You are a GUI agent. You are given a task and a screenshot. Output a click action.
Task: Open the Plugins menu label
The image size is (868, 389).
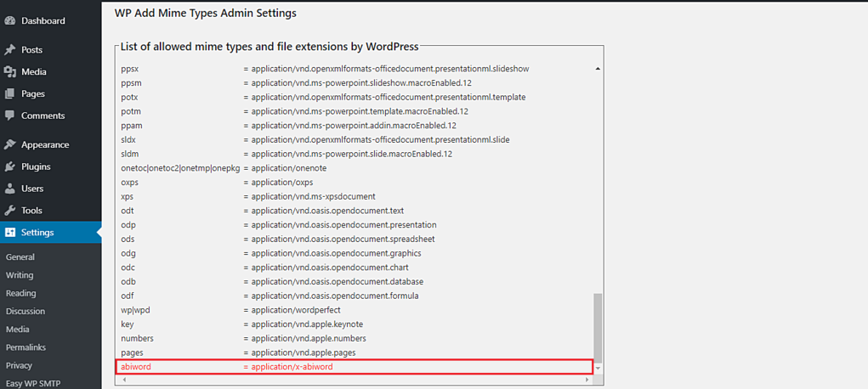pyautogui.click(x=36, y=166)
